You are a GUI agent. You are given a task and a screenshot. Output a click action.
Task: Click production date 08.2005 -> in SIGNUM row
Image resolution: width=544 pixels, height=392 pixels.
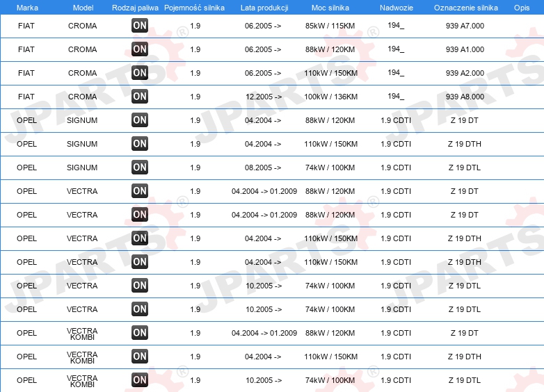pos(263,168)
